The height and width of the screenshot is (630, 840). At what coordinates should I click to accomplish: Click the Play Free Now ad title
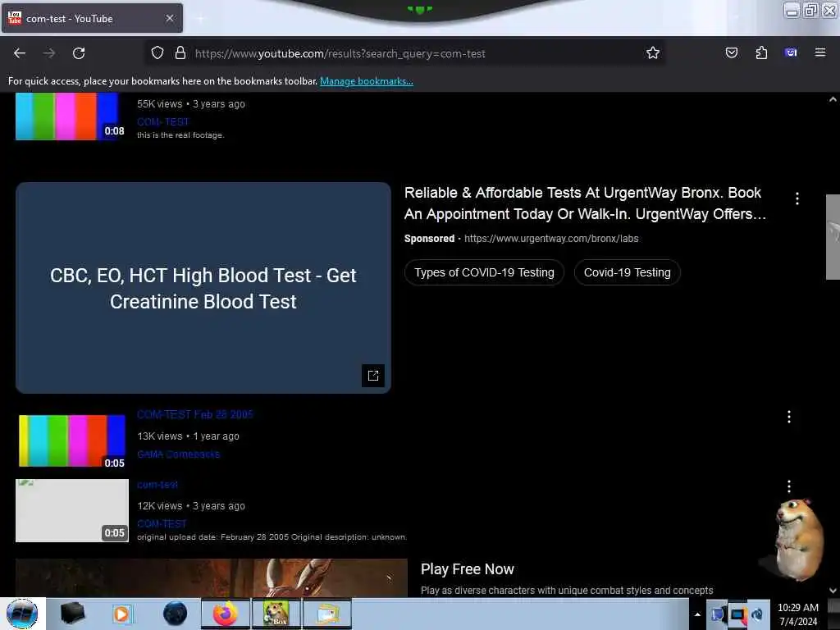pyautogui.click(x=467, y=569)
